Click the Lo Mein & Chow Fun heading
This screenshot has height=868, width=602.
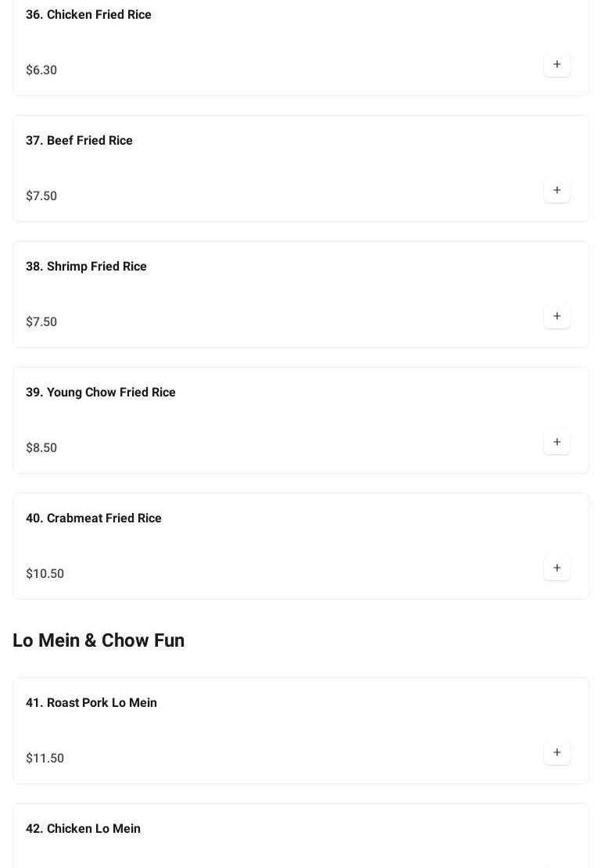[x=99, y=640]
